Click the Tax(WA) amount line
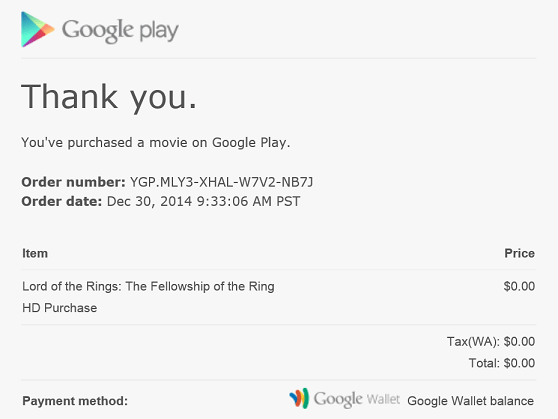 tap(491, 342)
